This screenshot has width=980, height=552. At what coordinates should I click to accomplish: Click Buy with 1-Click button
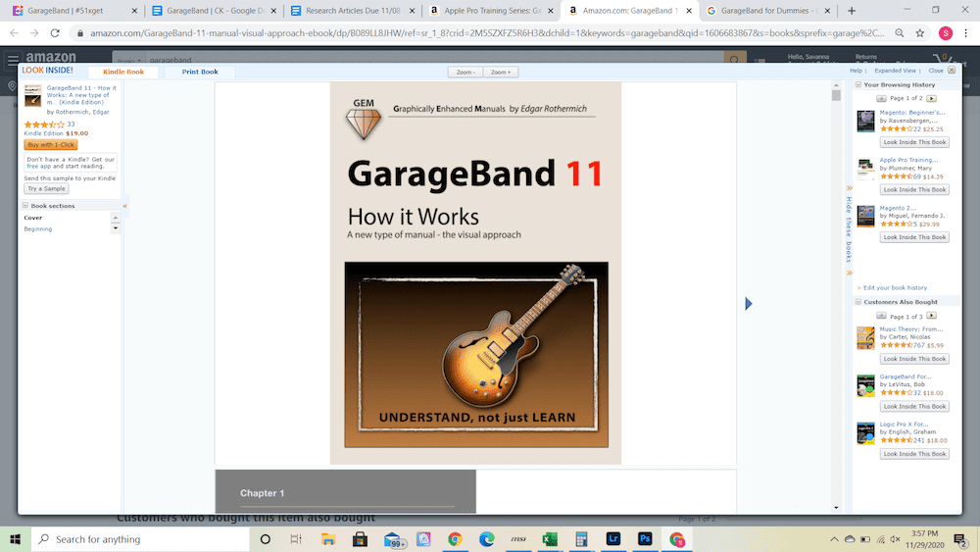click(x=51, y=144)
